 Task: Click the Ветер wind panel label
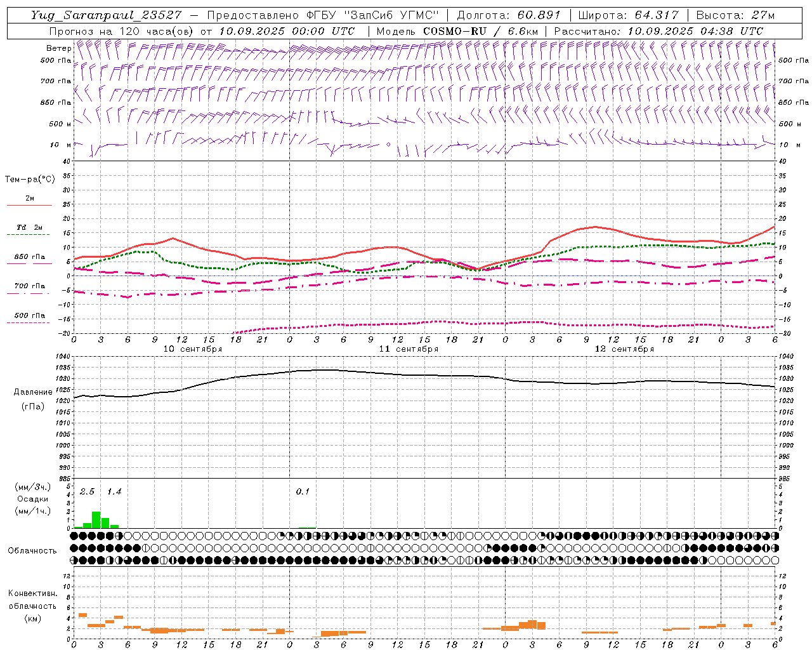(x=58, y=48)
